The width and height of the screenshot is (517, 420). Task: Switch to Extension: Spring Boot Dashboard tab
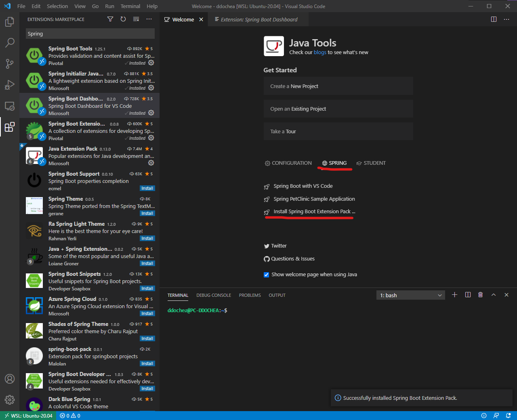point(259,19)
